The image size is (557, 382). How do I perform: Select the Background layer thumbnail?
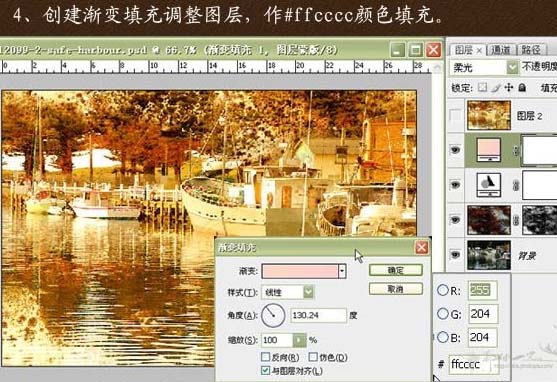coord(489,255)
